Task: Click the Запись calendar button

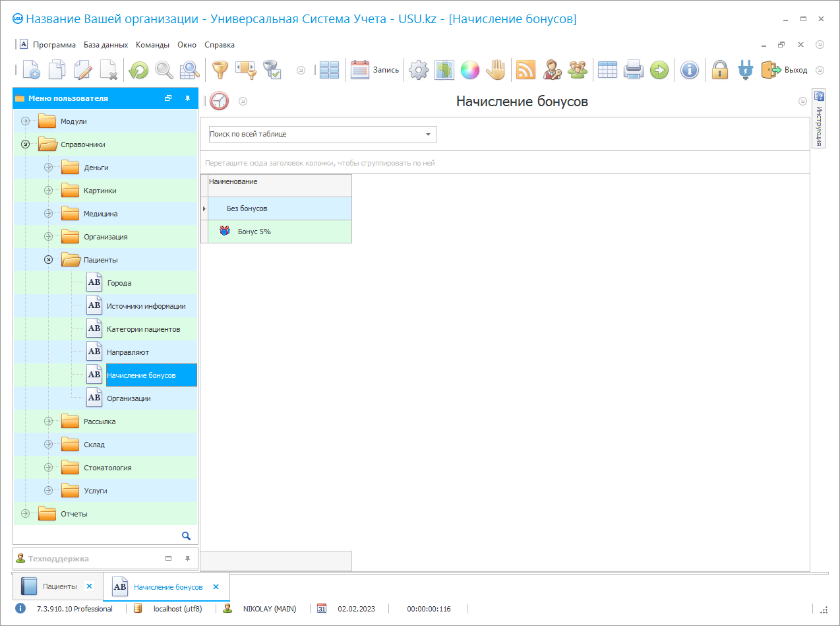Action: 375,70
